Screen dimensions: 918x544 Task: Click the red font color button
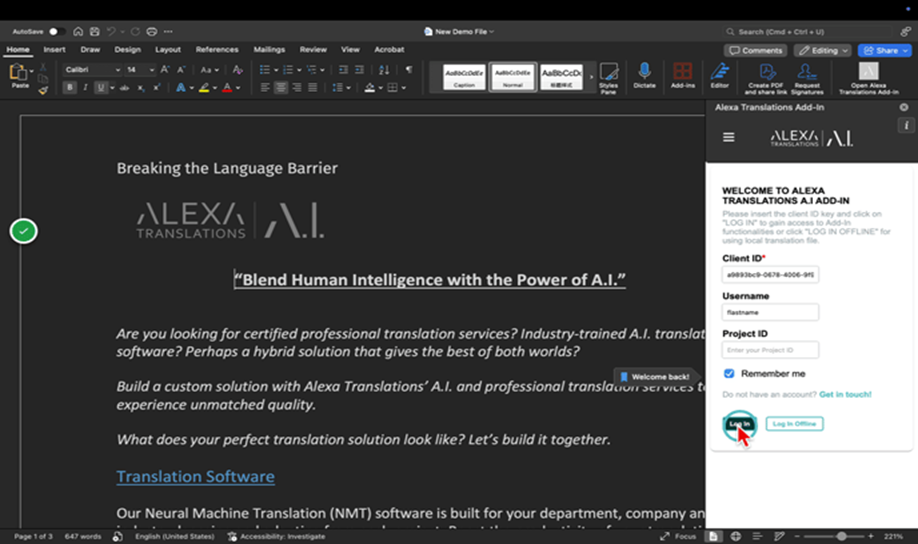(x=227, y=88)
